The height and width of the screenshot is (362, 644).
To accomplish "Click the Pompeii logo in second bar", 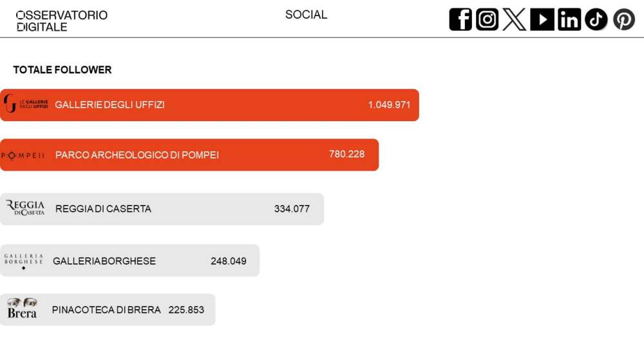I will pos(23,155).
